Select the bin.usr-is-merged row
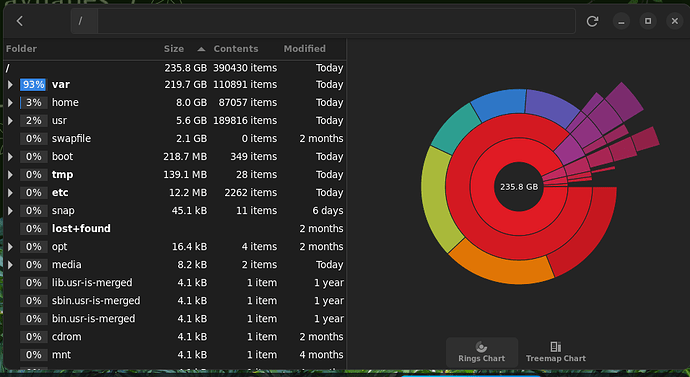Screen dimensions: 690x377 pyautogui.click(x=175, y=319)
